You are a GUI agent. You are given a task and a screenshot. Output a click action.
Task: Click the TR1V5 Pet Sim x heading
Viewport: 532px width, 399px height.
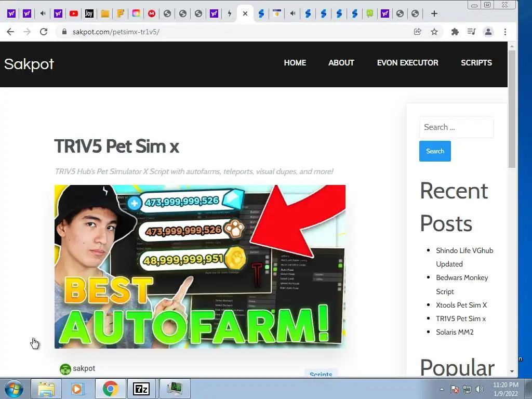tap(116, 146)
